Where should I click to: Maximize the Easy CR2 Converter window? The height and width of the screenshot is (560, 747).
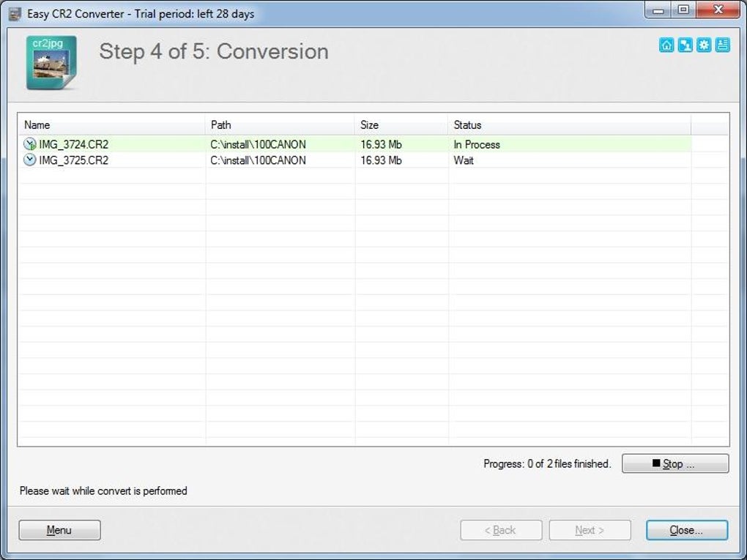tap(683, 10)
